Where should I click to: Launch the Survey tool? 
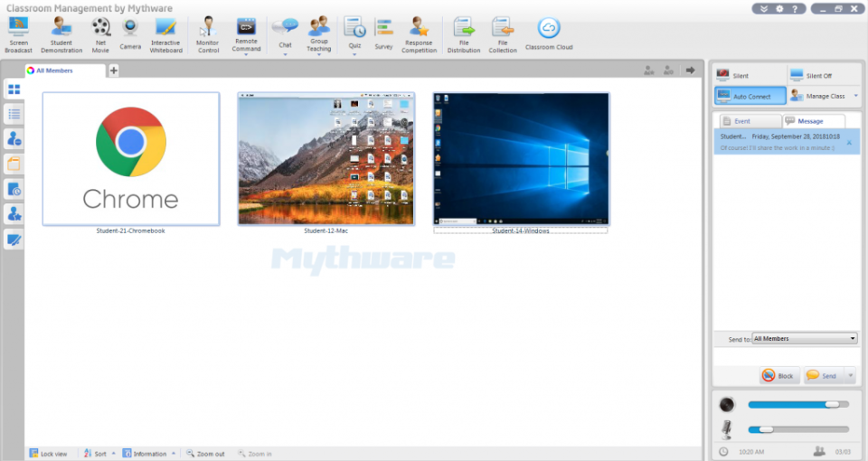[x=383, y=34]
